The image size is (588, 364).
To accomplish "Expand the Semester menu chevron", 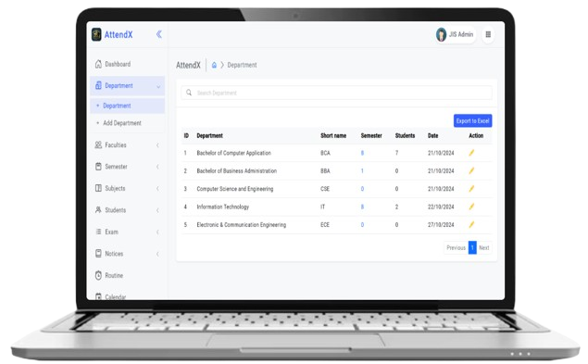I will pyautogui.click(x=157, y=167).
